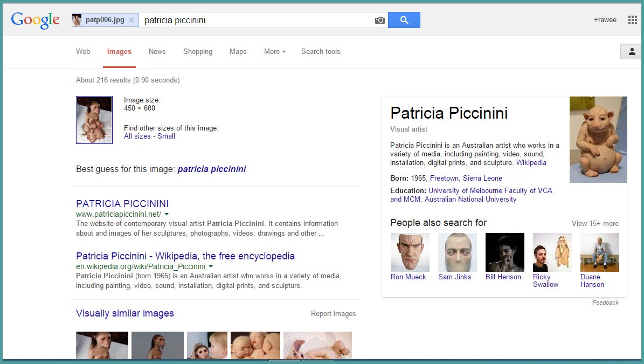Click the Bill Henson thumbnail image
Screen dimensions: 644x364
[505, 252]
